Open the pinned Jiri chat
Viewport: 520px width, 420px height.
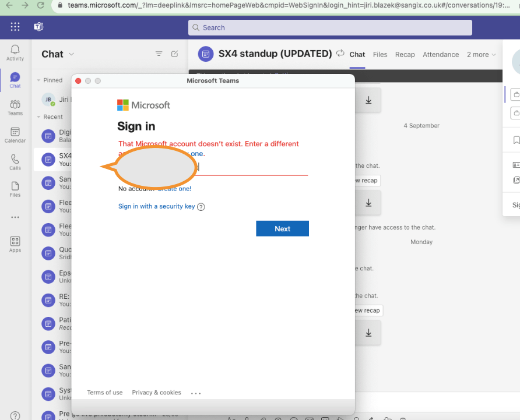53,100
